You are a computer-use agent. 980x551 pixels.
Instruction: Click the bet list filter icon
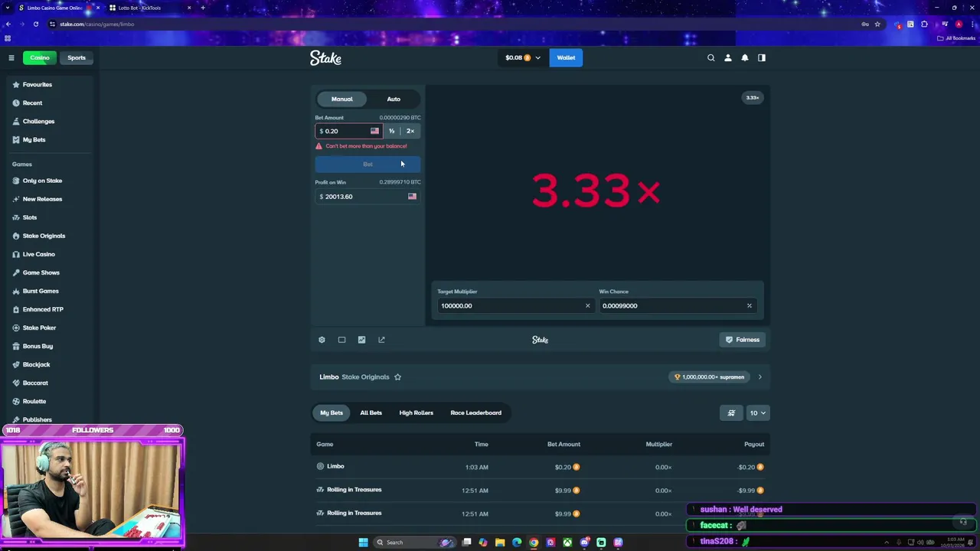731,412
